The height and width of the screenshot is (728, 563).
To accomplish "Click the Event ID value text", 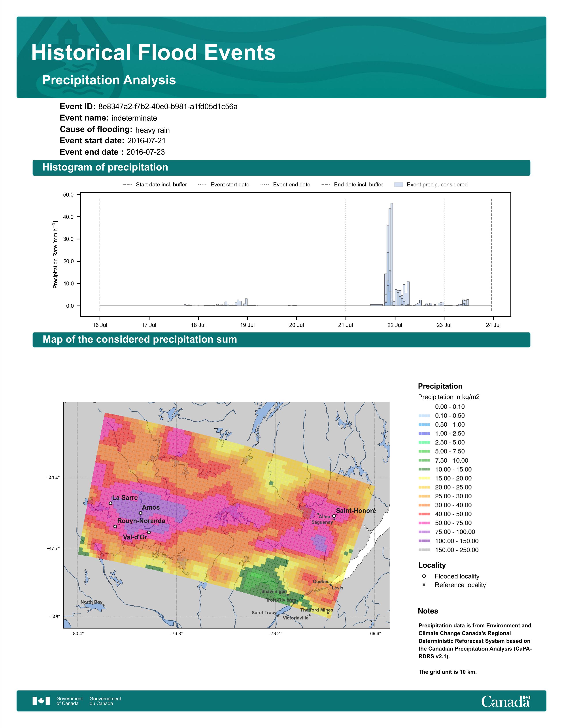I will 168,107.
